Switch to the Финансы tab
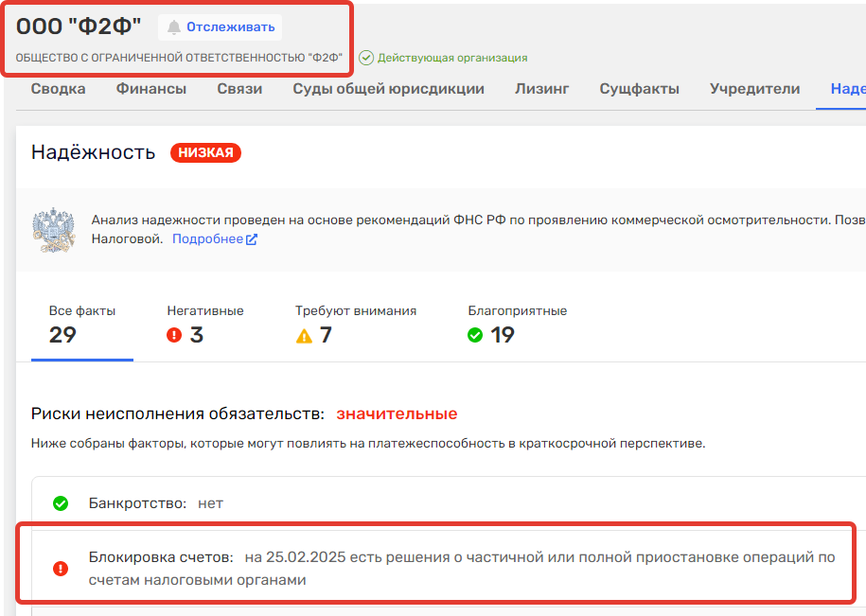 click(x=151, y=89)
